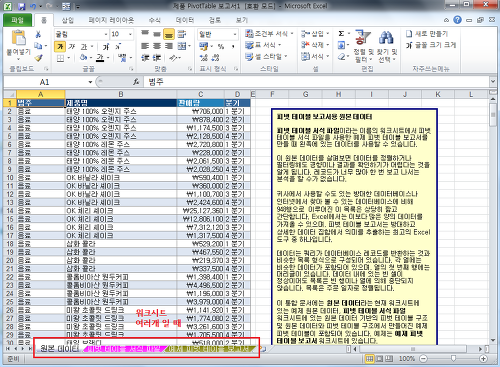This screenshot has width=500, height=367.
Task: Click the Paste (붙여넣기) clipboard icon
Action: [19, 37]
